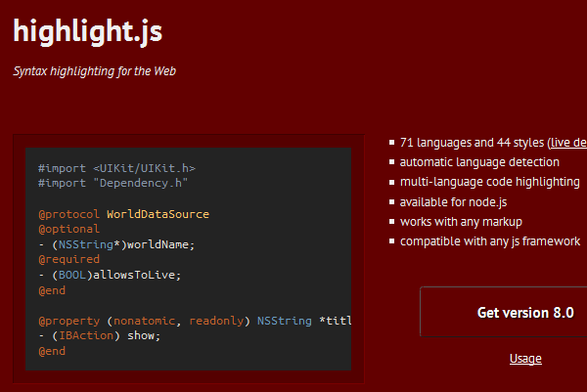Select the '71 languages and 44 styles' text
Viewport: 587px width, 392px height.
tap(472, 143)
